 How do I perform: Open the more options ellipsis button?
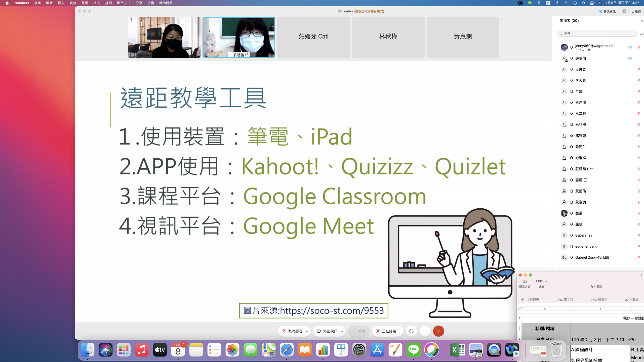(425, 331)
